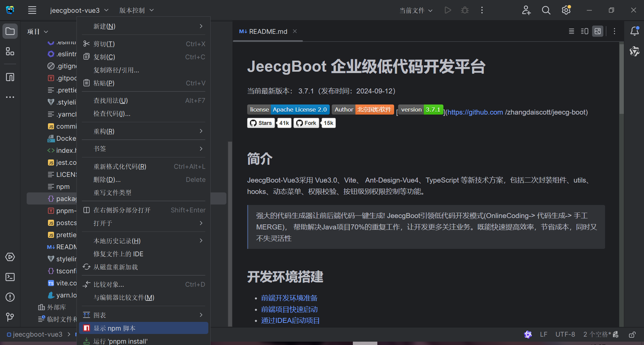Select Reformat Code menu item
The height and width of the screenshot is (345, 644).
tap(144, 166)
